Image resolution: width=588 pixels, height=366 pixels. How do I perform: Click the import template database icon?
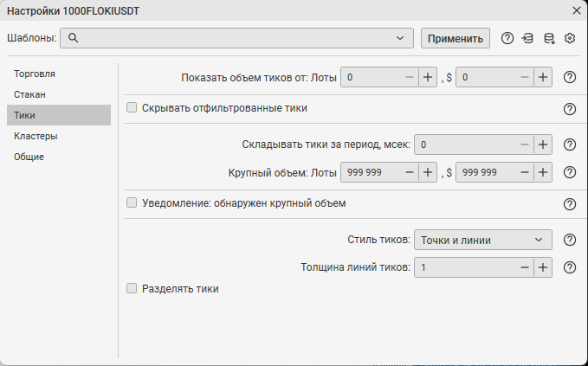point(527,38)
